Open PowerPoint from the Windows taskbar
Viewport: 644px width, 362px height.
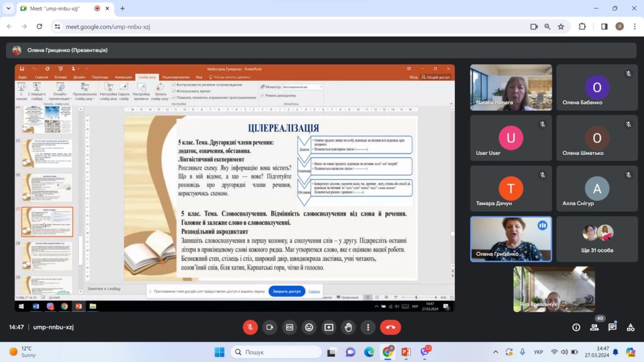click(406, 352)
